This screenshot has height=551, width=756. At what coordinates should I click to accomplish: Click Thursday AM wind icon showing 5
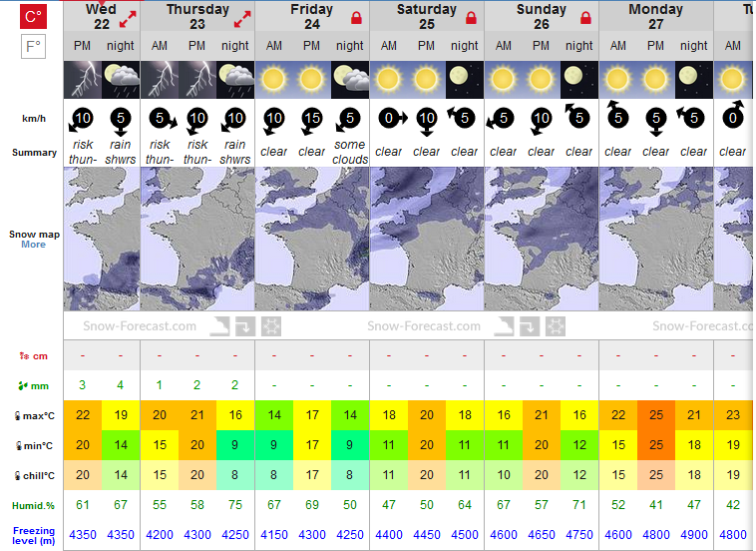click(x=163, y=119)
